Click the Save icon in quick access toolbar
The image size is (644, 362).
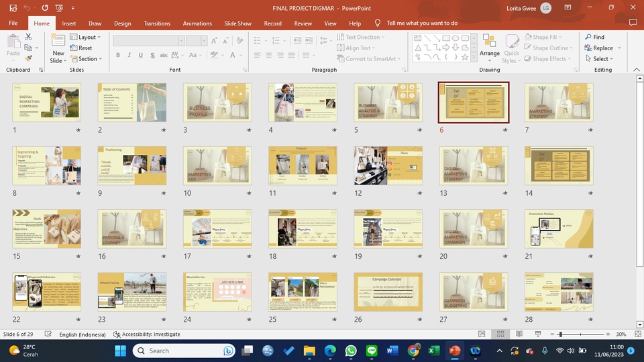[x=13, y=8]
